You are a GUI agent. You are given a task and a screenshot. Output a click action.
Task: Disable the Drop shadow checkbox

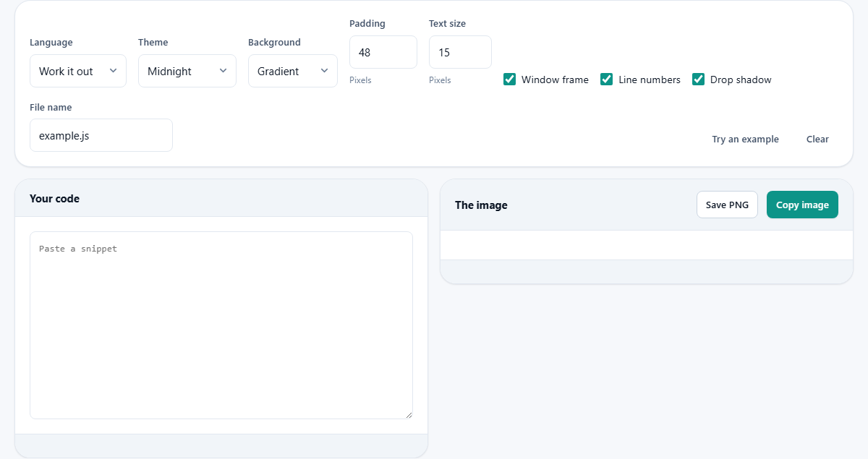[x=698, y=80]
